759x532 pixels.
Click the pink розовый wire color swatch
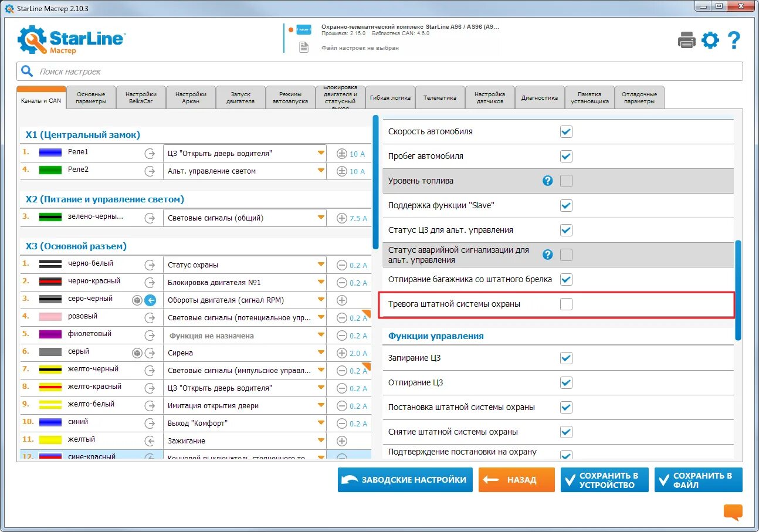50,317
